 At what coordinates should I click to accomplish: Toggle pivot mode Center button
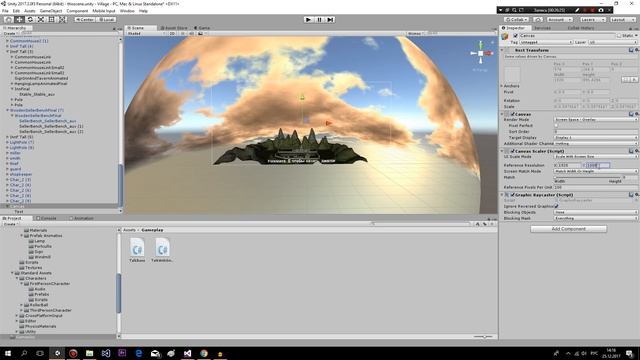pos(84,20)
